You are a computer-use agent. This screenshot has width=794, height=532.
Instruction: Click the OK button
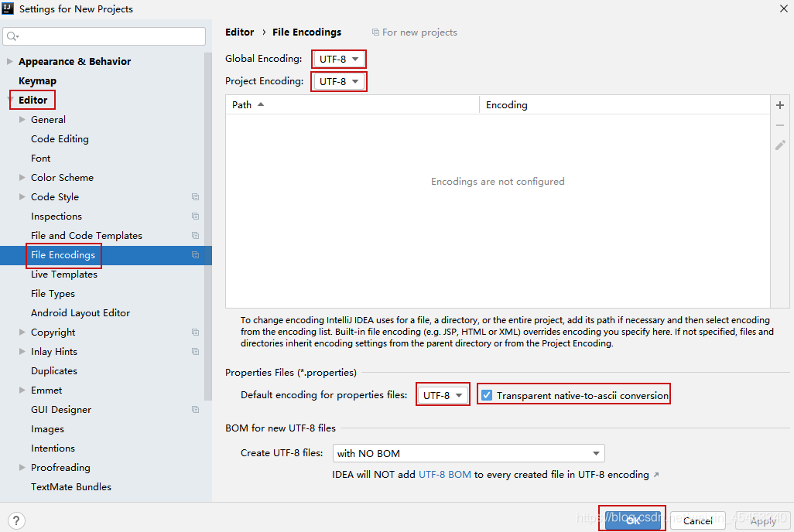[632, 520]
